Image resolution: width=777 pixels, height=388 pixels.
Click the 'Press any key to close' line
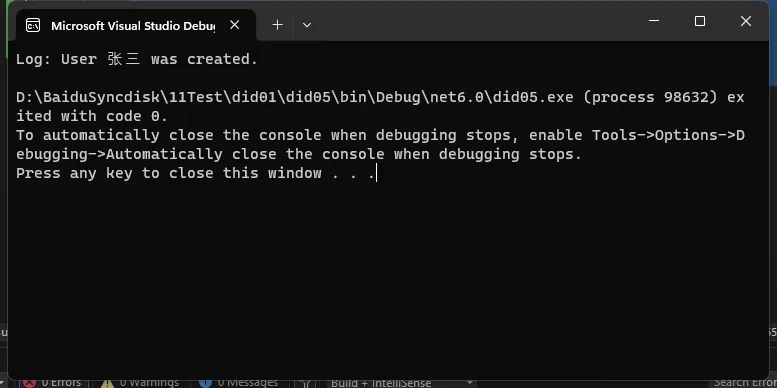point(195,173)
